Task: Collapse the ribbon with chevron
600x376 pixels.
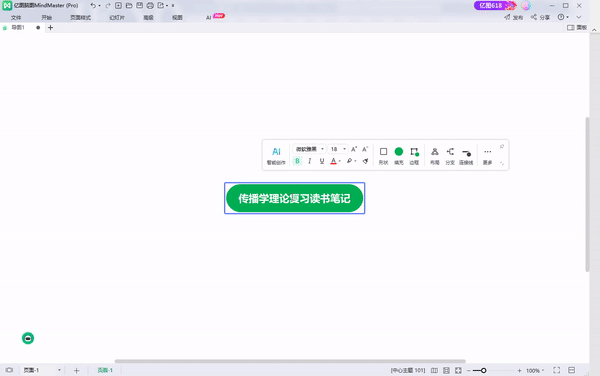Action: point(579,17)
